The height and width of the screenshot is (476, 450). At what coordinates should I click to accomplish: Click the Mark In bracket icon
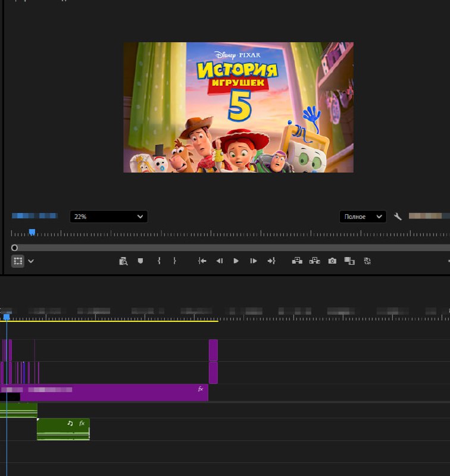[x=159, y=261]
